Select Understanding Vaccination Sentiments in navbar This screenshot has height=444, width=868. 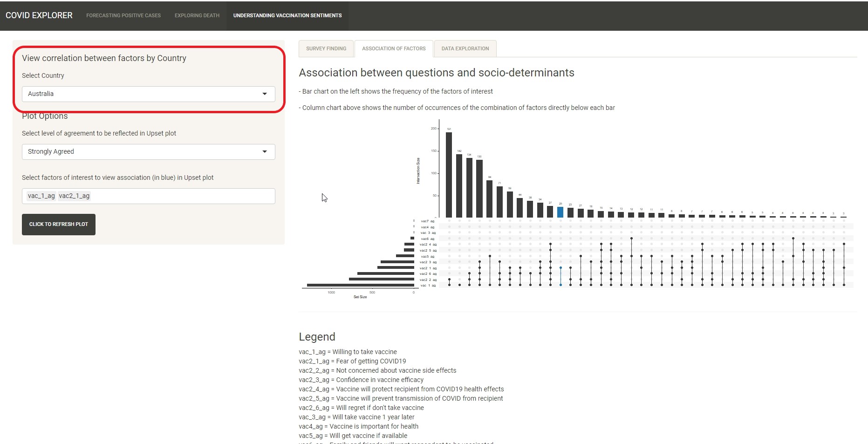[287, 15]
